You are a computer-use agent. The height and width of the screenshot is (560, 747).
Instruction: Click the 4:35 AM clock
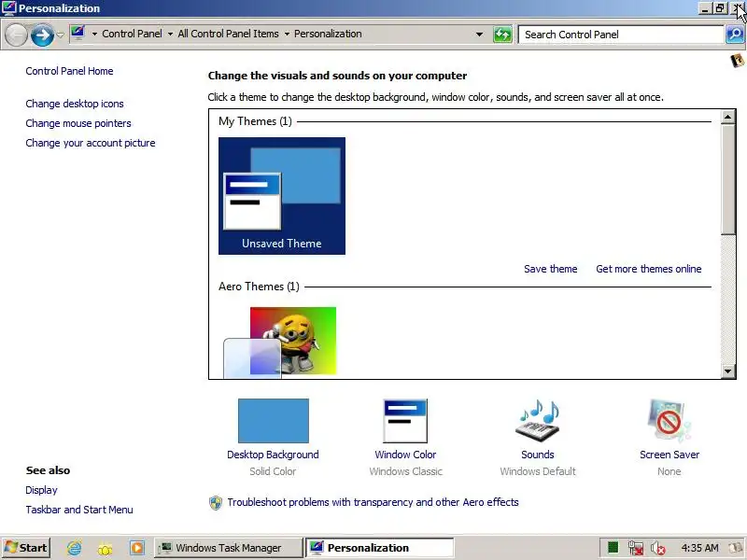point(699,548)
